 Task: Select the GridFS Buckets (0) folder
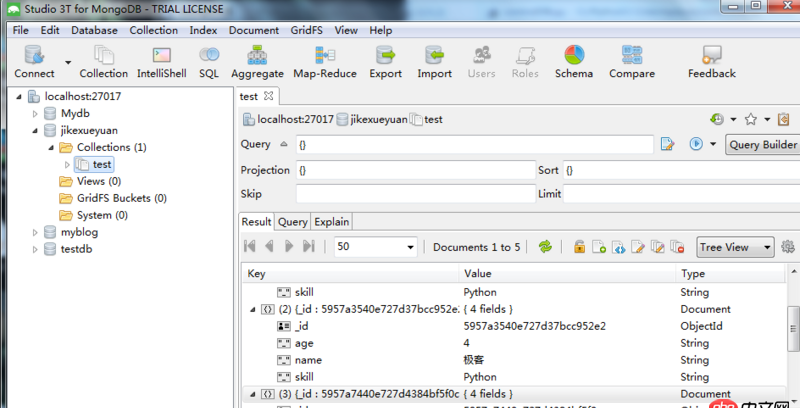point(113,198)
